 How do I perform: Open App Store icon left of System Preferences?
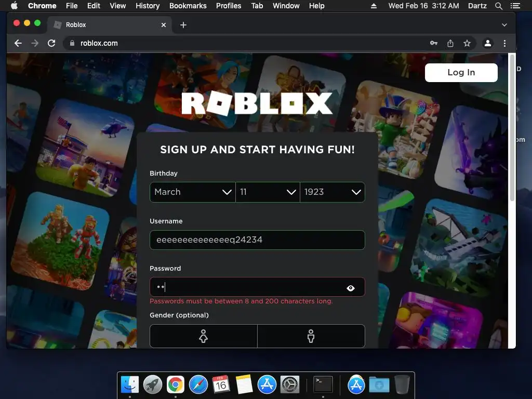(267, 385)
